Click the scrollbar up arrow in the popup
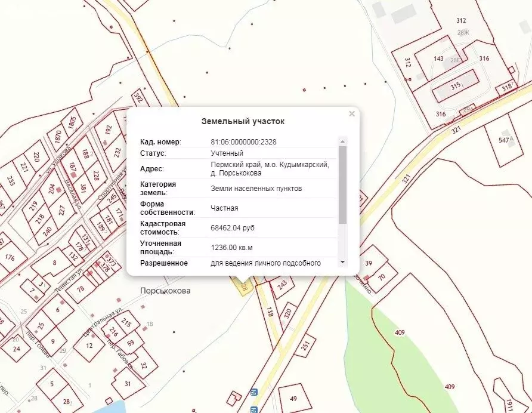The width and height of the screenshot is (532, 413). click(342, 141)
